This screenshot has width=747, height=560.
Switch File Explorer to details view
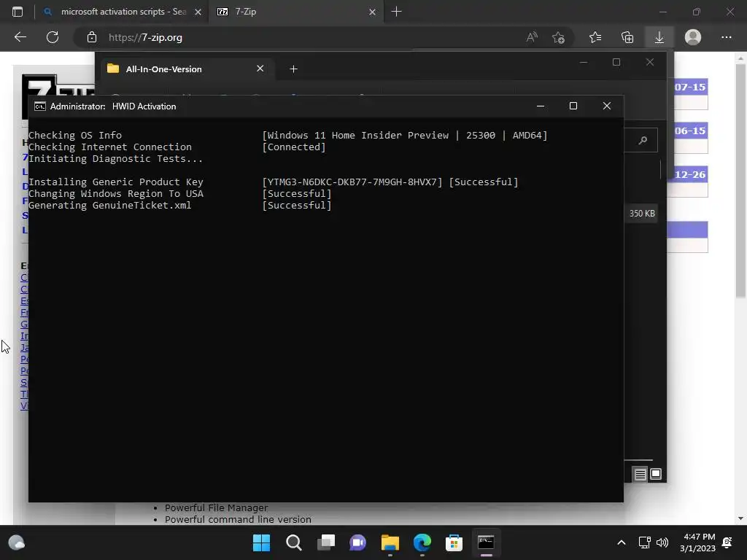coord(640,474)
